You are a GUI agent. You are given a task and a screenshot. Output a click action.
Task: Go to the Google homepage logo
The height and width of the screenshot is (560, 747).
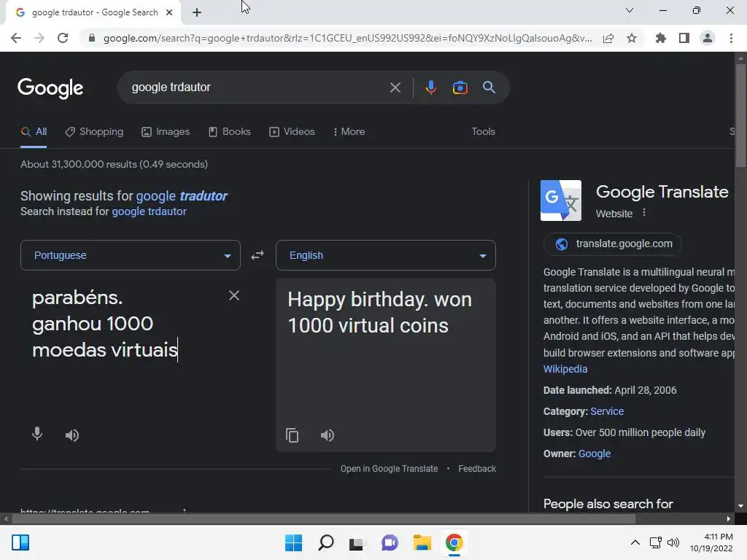tap(50, 88)
